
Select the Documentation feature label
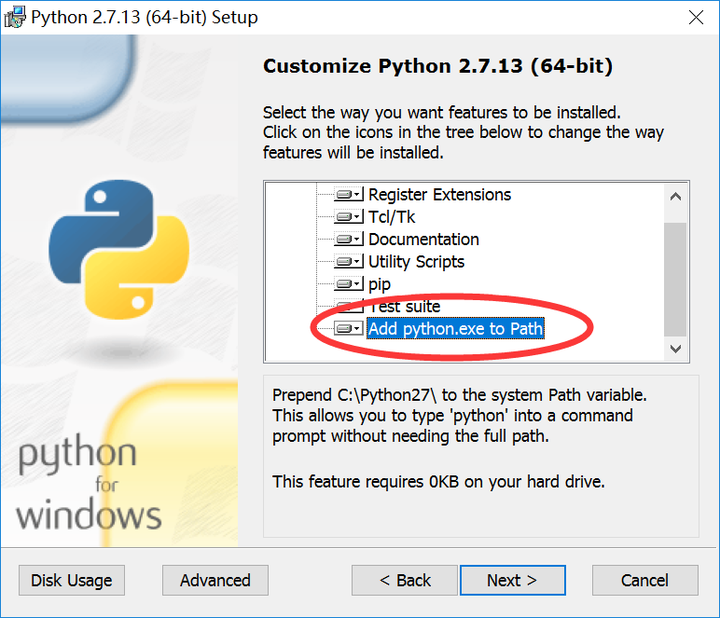coord(423,240)
